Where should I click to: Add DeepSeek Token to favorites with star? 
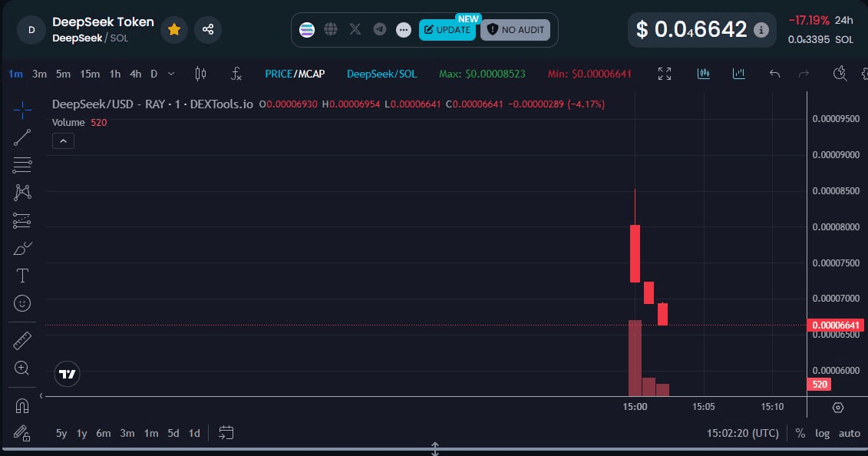tap(174, 29)
